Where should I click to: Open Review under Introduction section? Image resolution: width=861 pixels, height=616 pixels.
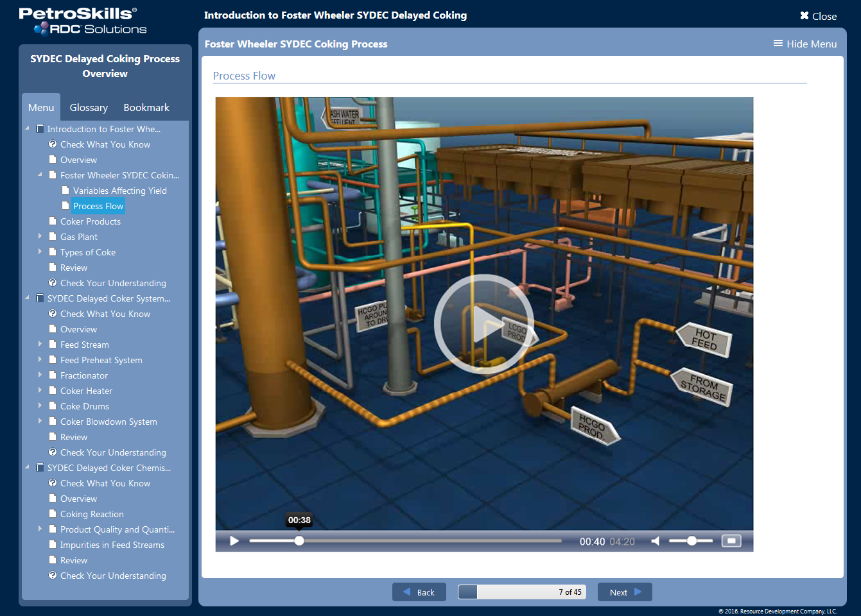74,268
